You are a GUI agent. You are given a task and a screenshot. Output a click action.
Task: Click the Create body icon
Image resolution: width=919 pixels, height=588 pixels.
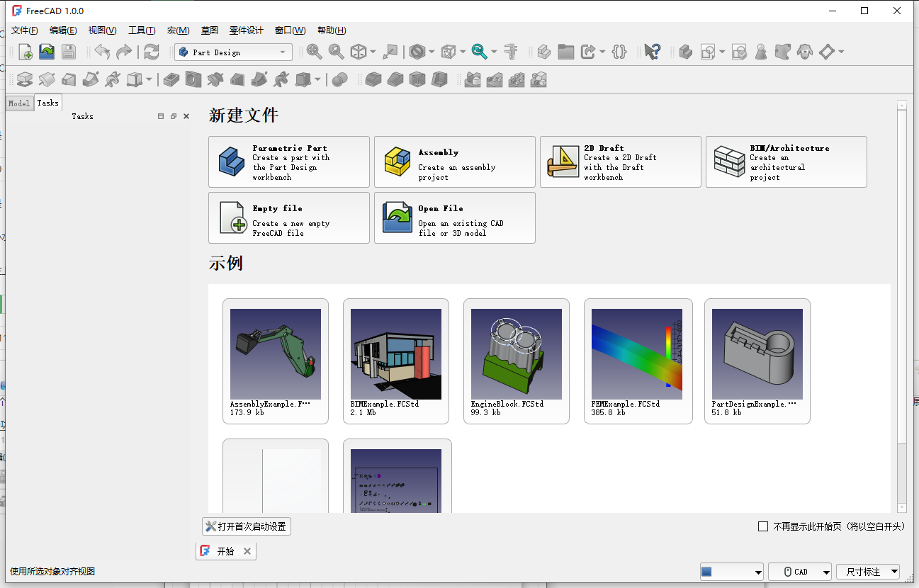tap(685, 52)
